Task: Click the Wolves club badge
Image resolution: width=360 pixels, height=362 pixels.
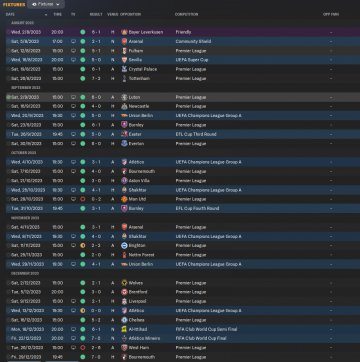Action: pos(124,283)
